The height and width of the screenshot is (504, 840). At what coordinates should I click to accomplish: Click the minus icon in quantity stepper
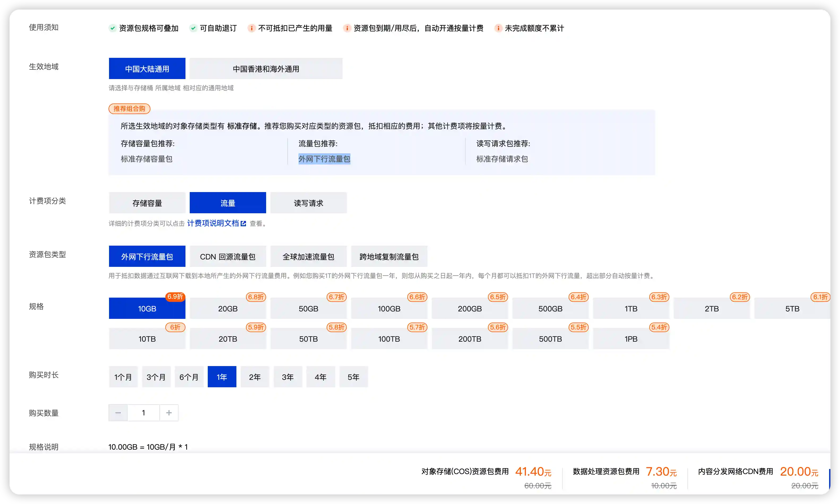coord(118,413)
